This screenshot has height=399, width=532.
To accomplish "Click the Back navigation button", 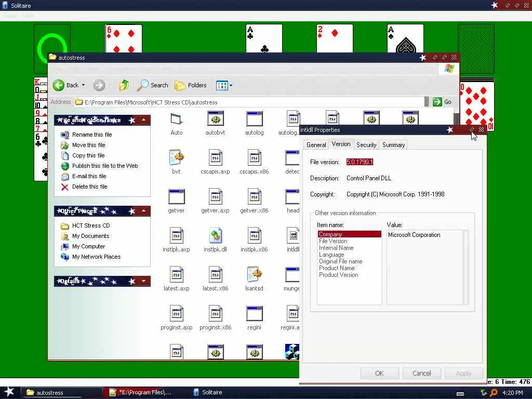I will pyautogui.click(x=66, y=85).
